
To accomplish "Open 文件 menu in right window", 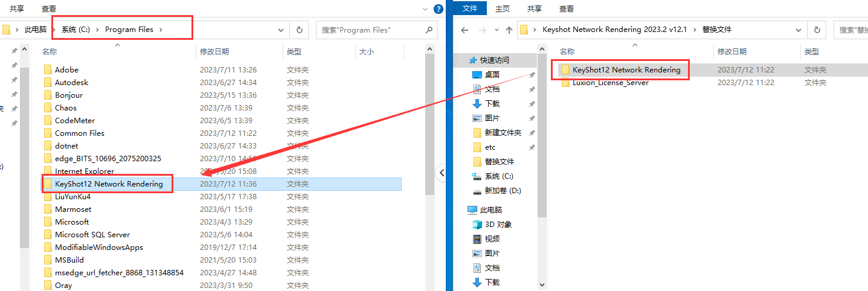I will pos(469,8).
